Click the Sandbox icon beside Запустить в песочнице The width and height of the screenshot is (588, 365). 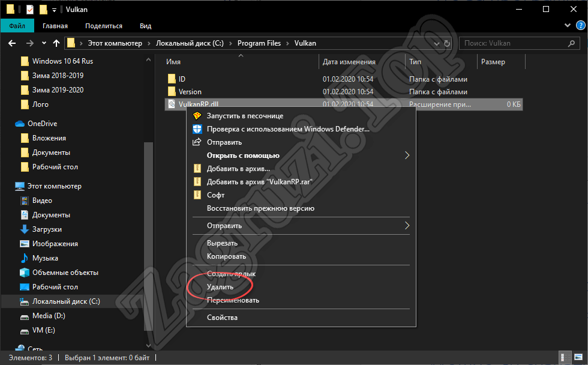196,115
